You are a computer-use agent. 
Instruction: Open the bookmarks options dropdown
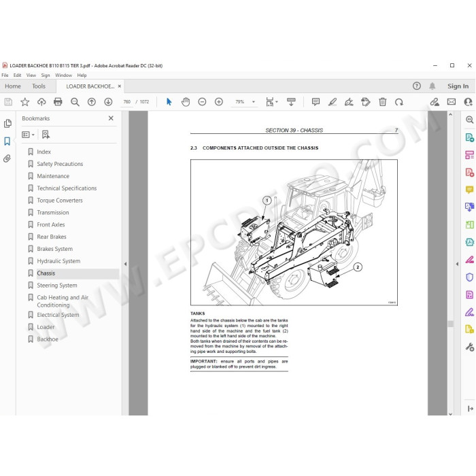point(29,135)
